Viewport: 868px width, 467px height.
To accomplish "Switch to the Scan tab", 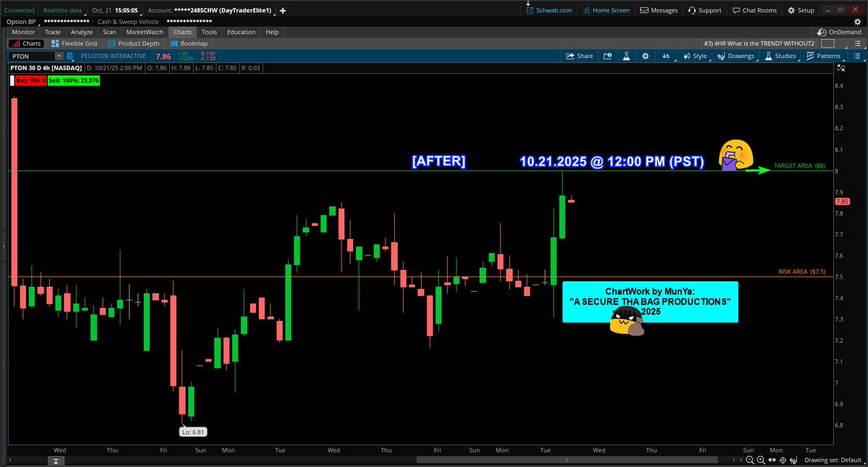I will point(109,32).
